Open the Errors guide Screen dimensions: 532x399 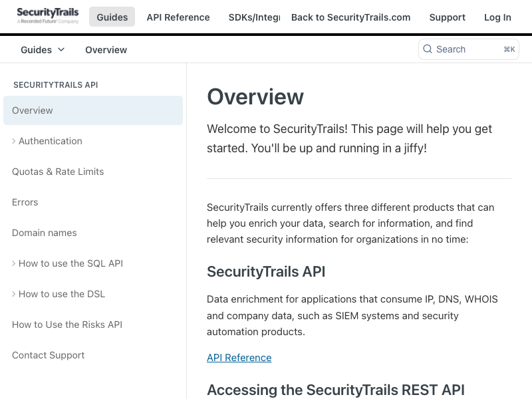[25, 202]
